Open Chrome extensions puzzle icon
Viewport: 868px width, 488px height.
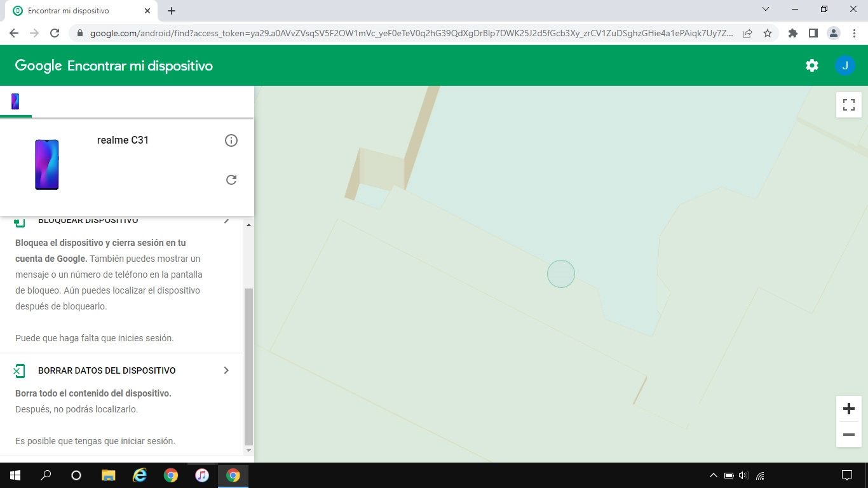793,33
